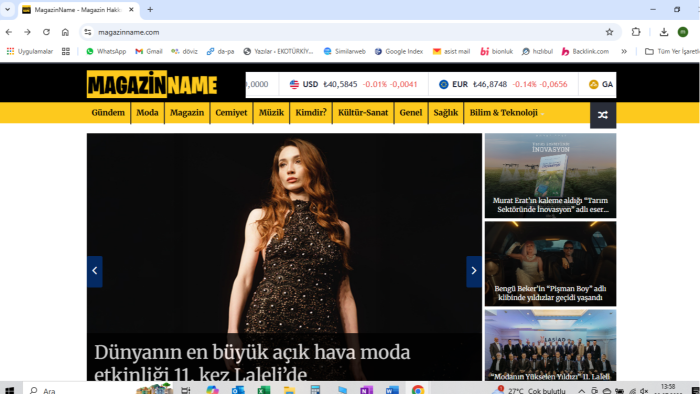700x394 pixels.
Task: Expand the hidden bookmarks chevron
Action: tap(624, 51)
